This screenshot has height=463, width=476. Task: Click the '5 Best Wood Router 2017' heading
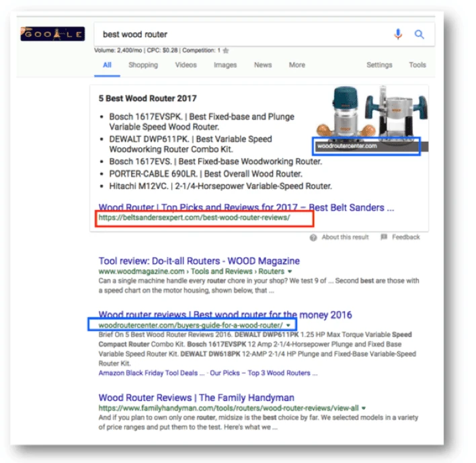pyautogui.click(x=147, y=98)
